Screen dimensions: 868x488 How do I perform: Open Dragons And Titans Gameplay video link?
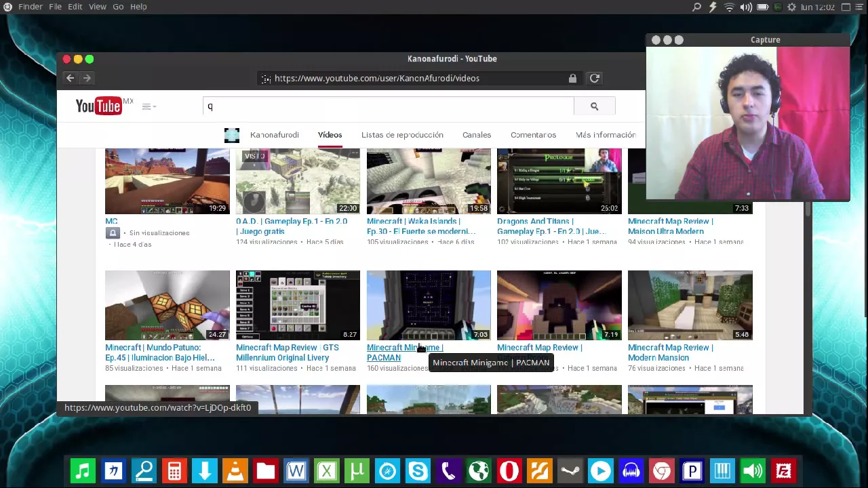pos(552,226)
